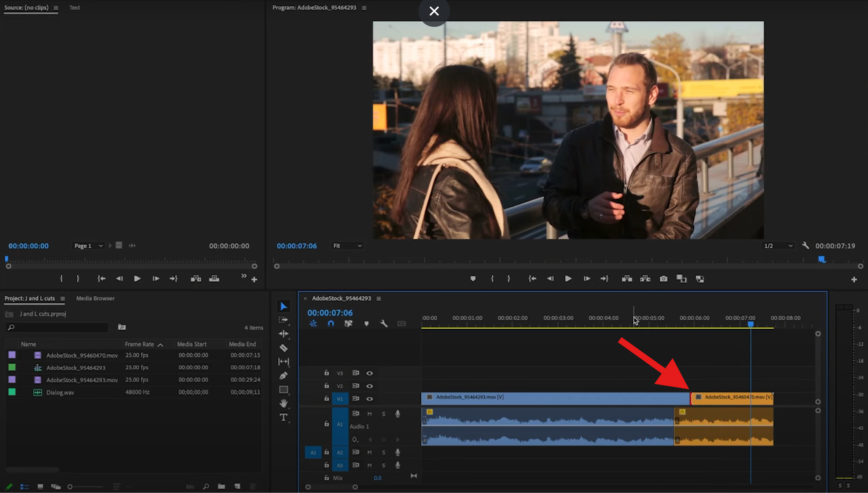This screenshot has width=868, height=493.
Task: Select the Razor tool
Action: [x=284, y=348]
